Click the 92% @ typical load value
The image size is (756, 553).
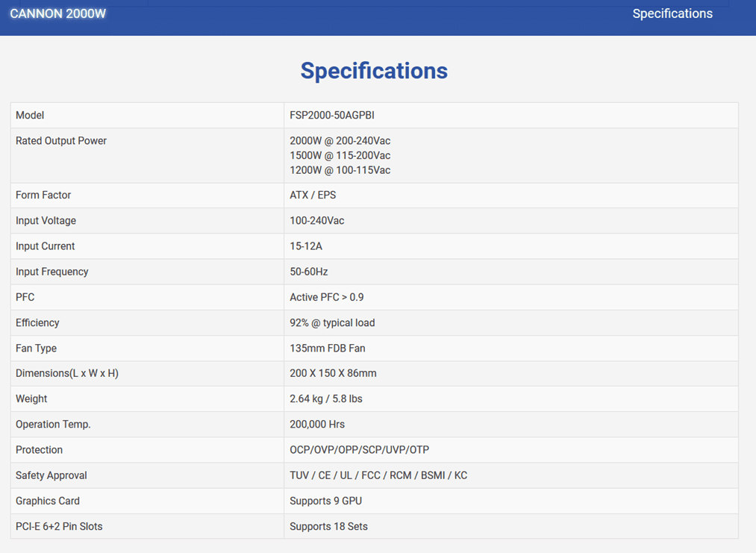point(332,322)
